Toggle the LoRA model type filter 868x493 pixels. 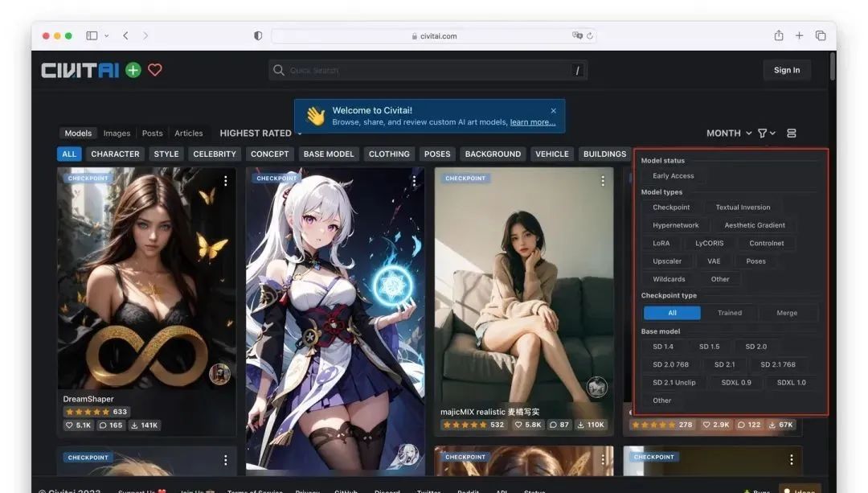coord(661,243)
